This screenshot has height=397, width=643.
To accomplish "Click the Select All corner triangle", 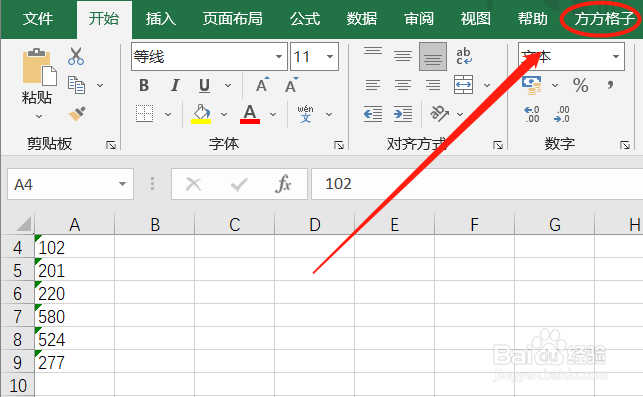I will click(x=24, y=224).
